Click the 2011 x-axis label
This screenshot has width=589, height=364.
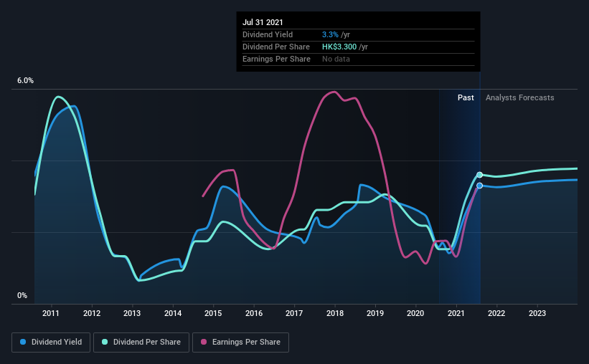click(51, 313)
